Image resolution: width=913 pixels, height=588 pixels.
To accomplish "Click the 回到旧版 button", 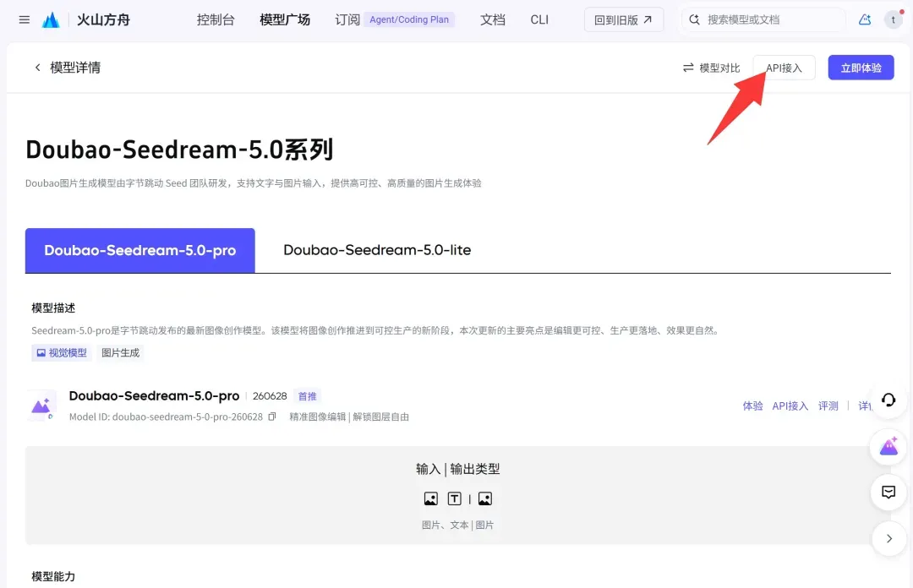I will 623,19.
